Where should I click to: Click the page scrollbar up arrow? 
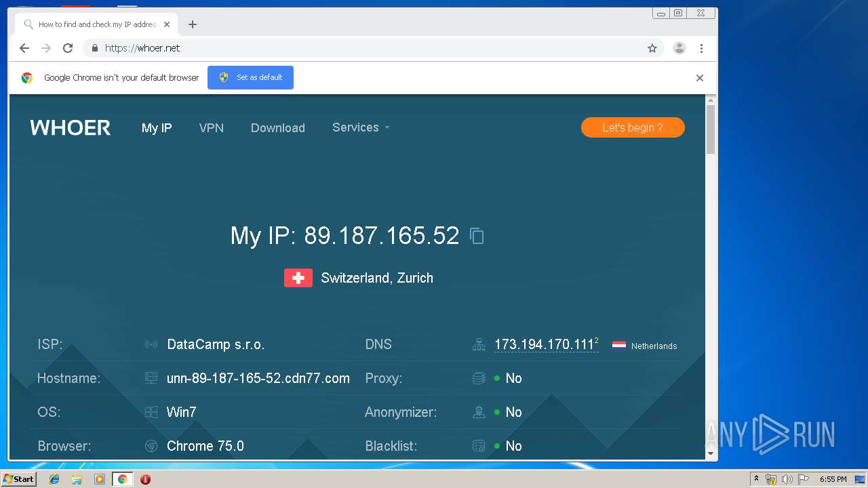711,101
